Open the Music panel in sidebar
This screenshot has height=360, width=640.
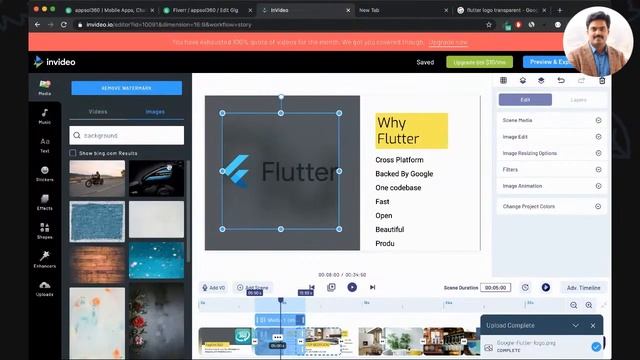point(44,116)
